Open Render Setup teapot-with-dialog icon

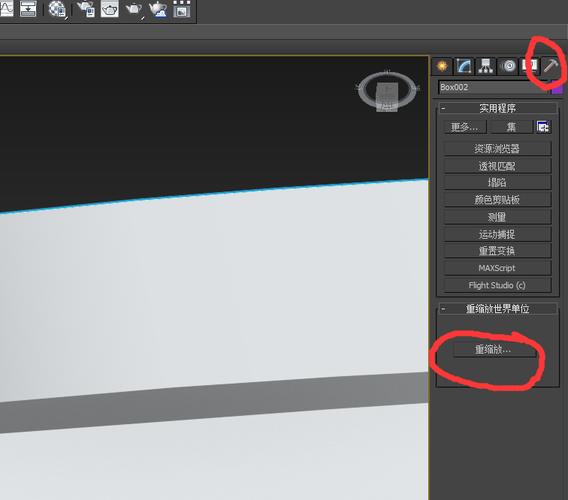coord(86,9)
